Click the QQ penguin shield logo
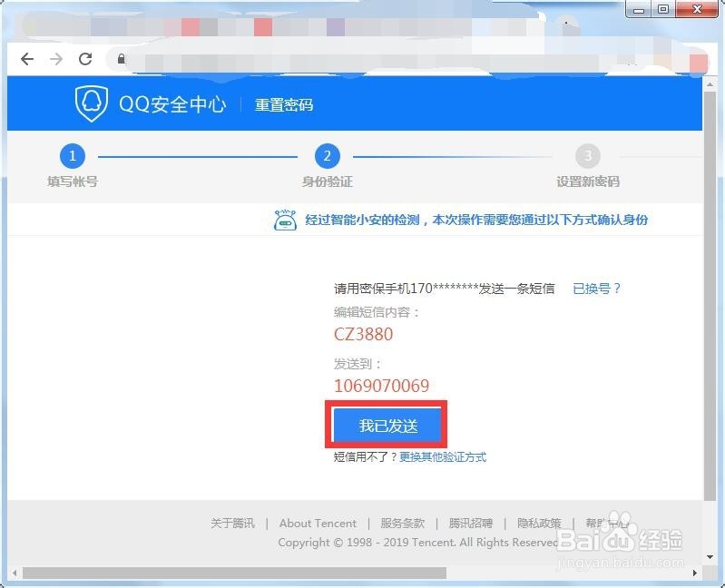The image size is (725, 588). [x=92, y=103]
